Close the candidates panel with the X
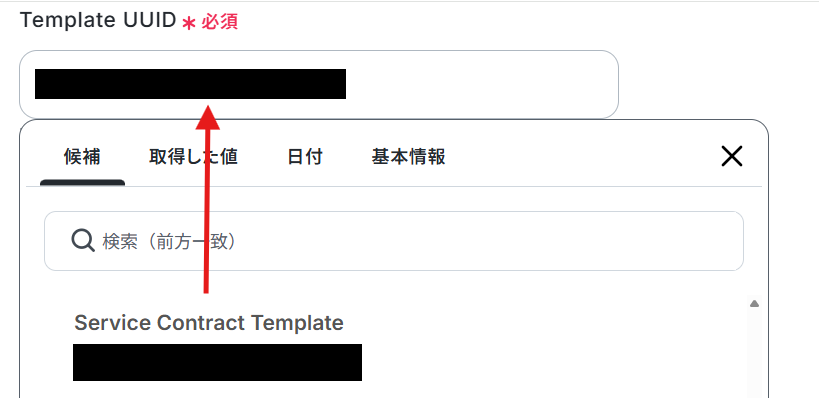819x398 pixels. (x=731, y=156)
